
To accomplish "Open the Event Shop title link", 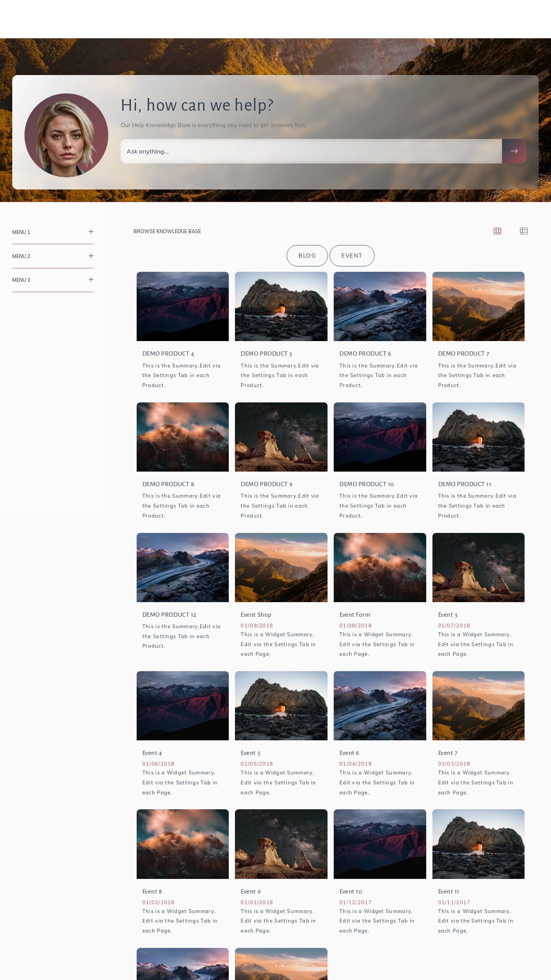I will (256, 615).
